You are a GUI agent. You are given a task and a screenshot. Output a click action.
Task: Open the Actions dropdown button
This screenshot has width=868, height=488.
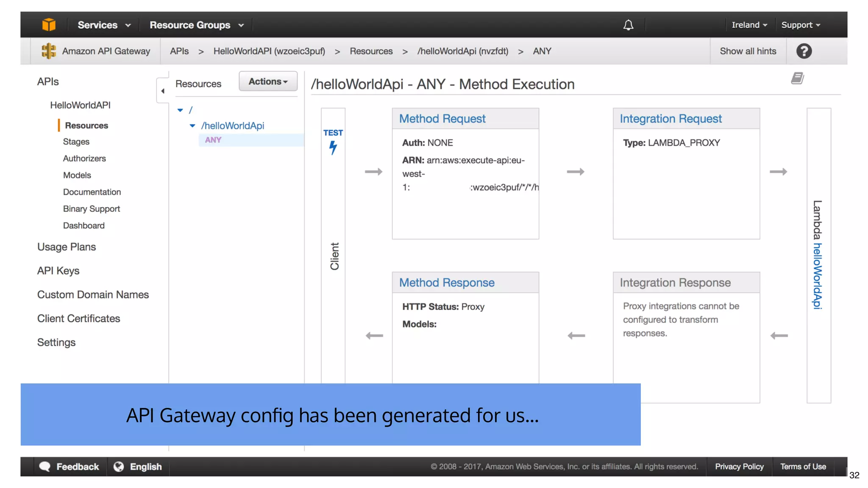click(x=268, y=81)
